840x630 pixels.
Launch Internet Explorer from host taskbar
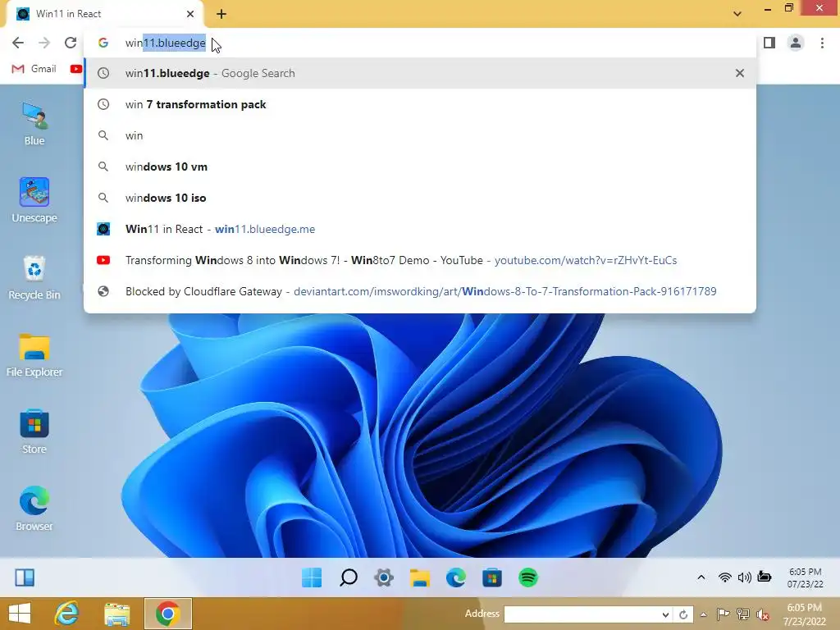(67, 614)
